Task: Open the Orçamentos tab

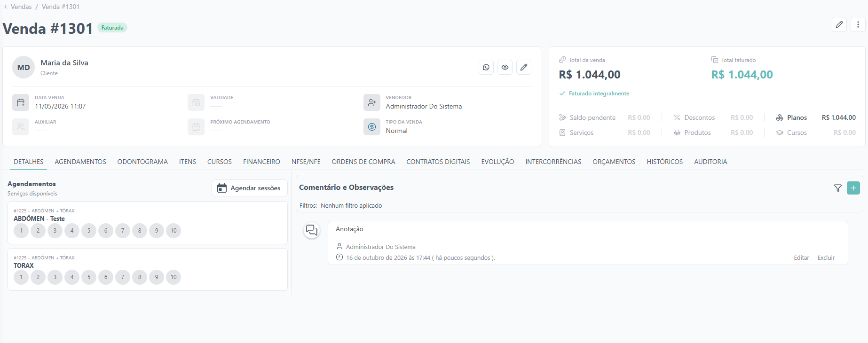Action: [614, 162]
